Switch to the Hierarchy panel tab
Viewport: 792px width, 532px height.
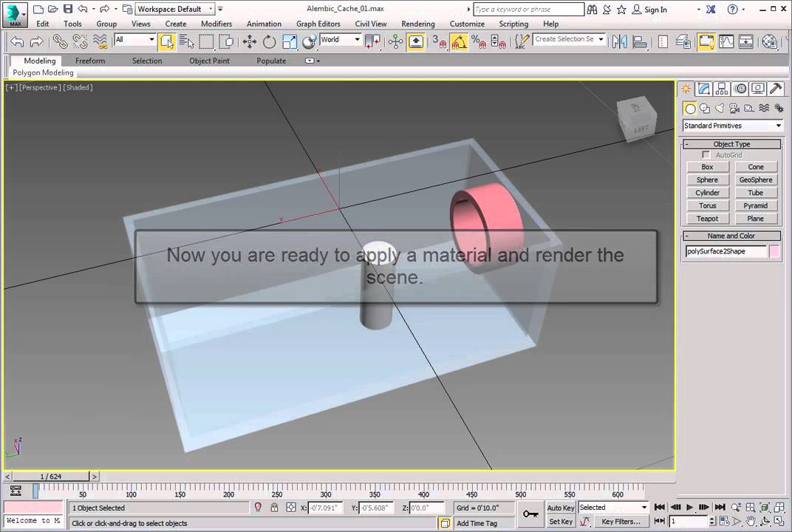[x=722, y=89]
